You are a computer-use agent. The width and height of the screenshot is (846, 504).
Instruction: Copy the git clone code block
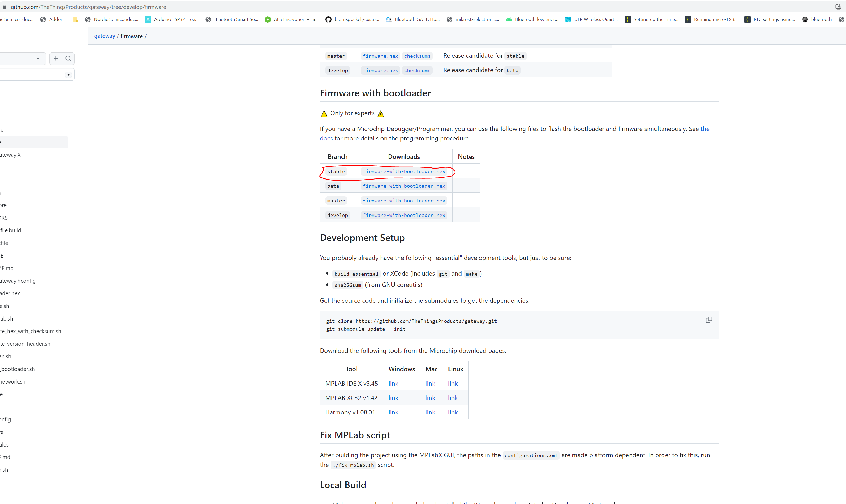coord(709,320)
